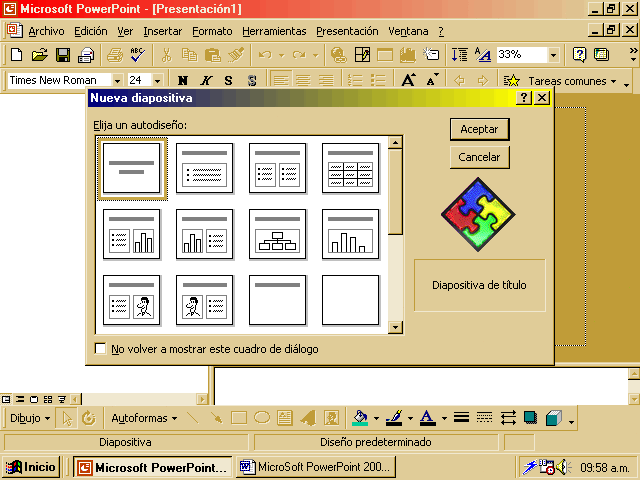Viewport: 640px width, 480px height.
Task: Open the Line Color dropdown arrow
Action: [410, 418]
